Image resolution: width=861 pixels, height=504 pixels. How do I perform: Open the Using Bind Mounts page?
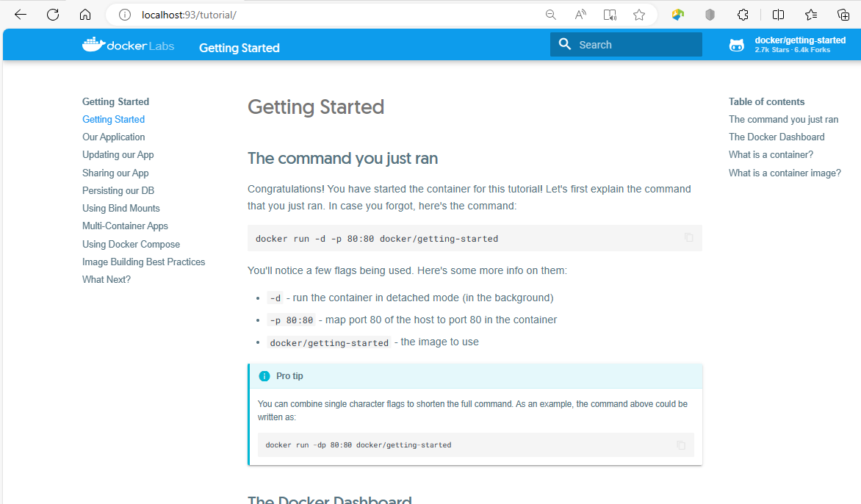coord(120,208)
